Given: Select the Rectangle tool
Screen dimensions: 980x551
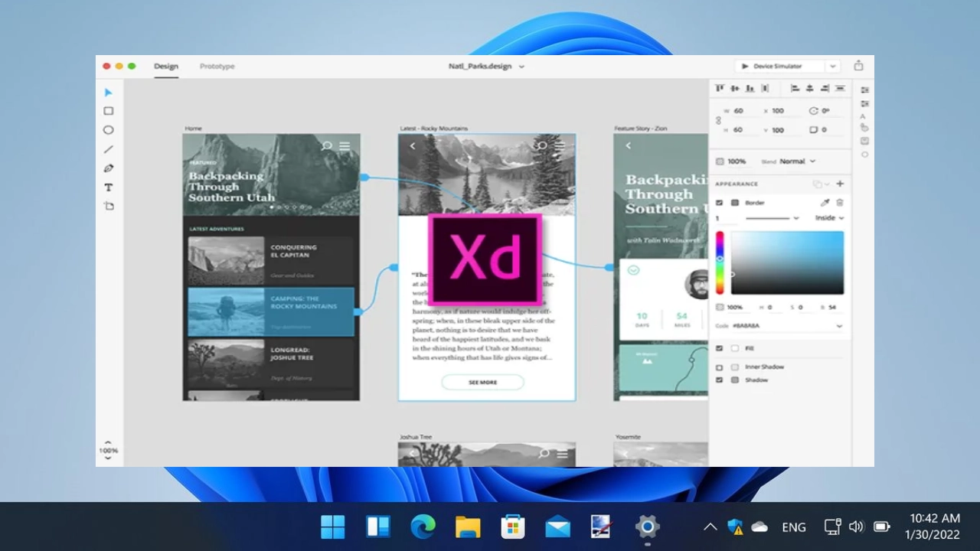Looking at the screenshot, I should click(109, 111).
